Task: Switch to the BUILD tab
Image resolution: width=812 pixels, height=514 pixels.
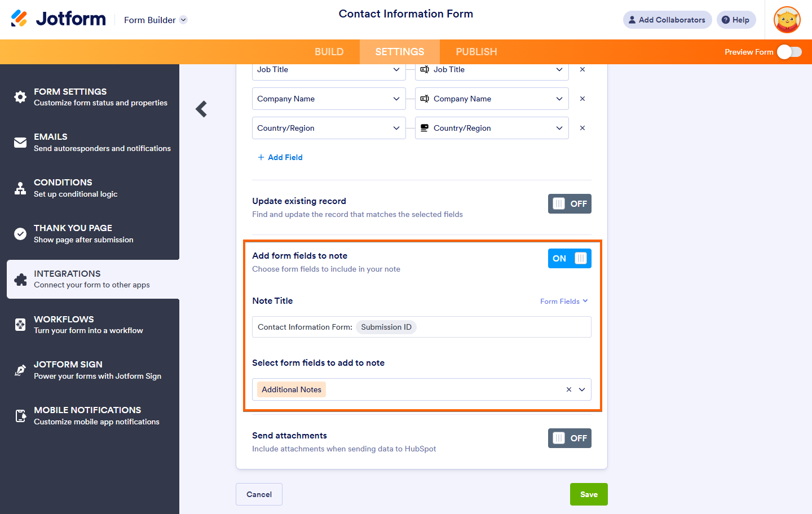Action: coord(329,52)
